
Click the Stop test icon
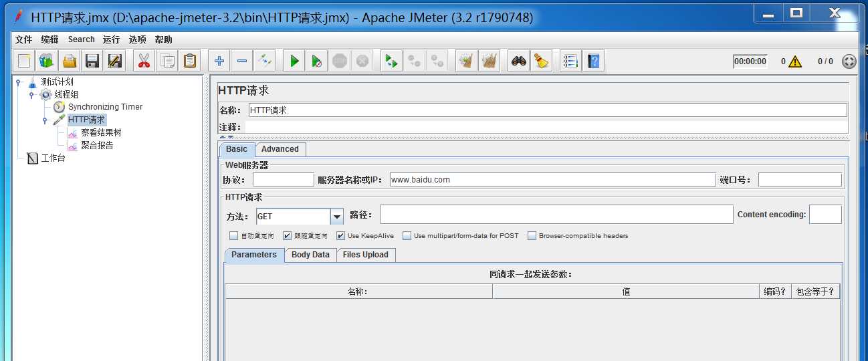(339, 61)
